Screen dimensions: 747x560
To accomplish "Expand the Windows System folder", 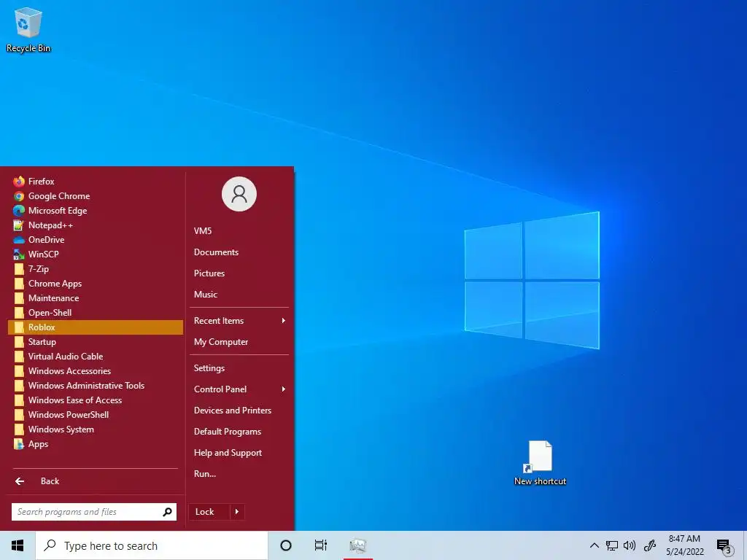I will pos(96,429).
